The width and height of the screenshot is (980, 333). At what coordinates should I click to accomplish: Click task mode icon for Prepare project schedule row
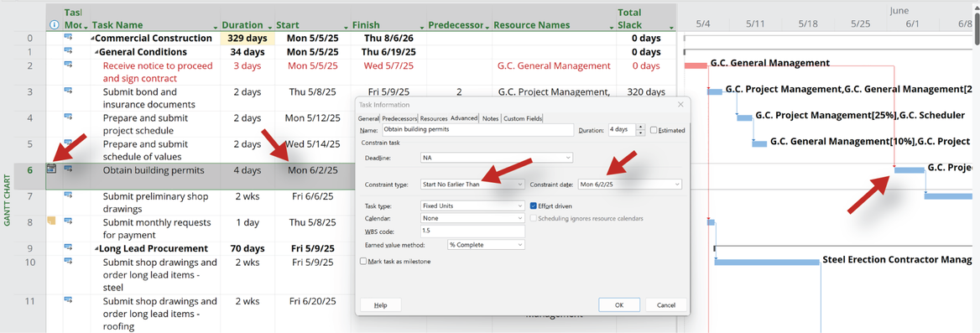click(x=68, y=117)
